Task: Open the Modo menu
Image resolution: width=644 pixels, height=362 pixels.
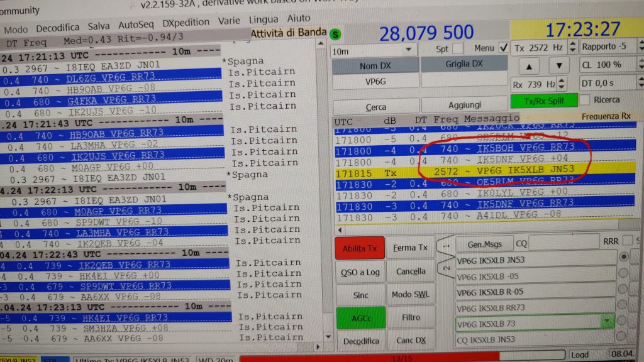Action: coord(16,29)
